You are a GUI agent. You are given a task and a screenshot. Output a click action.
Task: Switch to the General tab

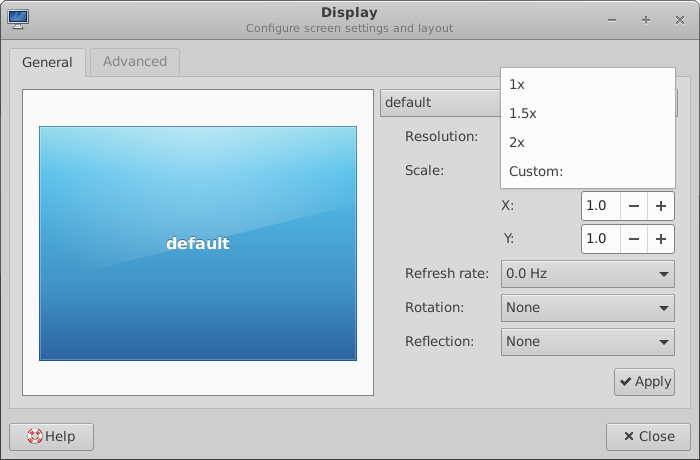pos(47,62)
